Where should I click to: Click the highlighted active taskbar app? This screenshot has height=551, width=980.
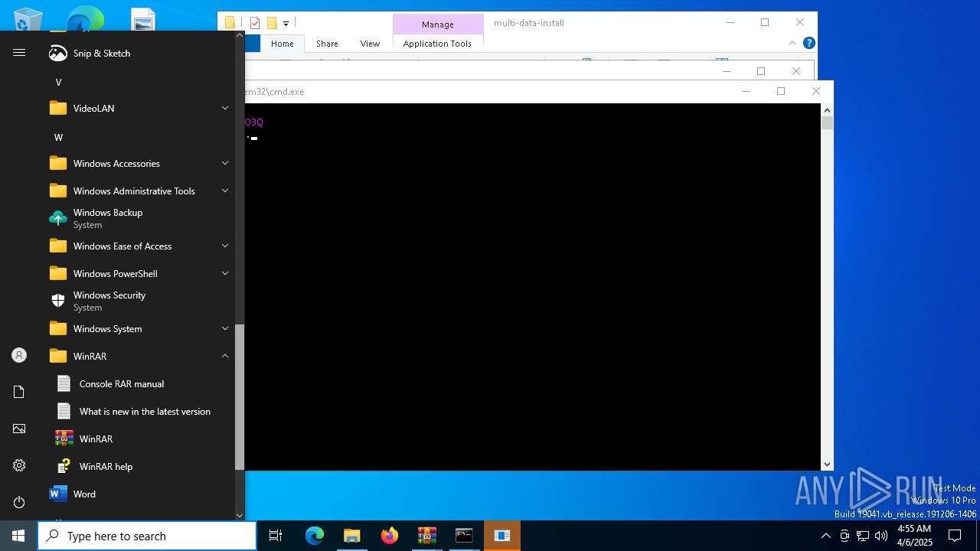tap(502, 536)
